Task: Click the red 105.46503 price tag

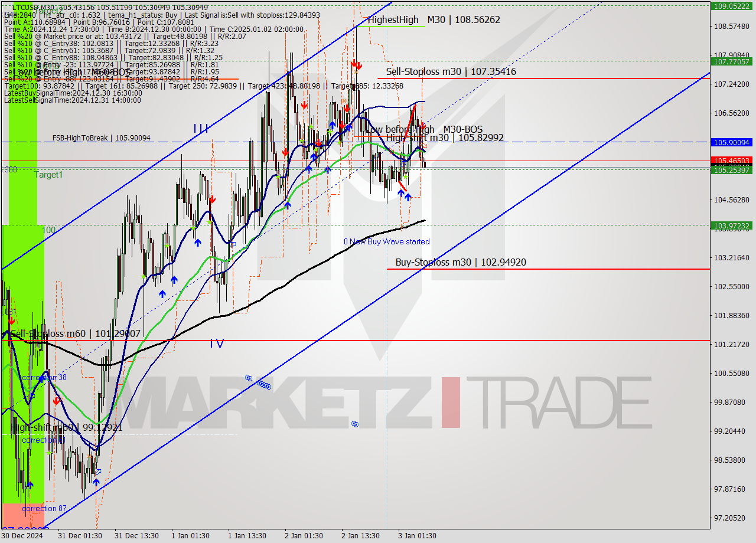Action: tap(732, 161)
